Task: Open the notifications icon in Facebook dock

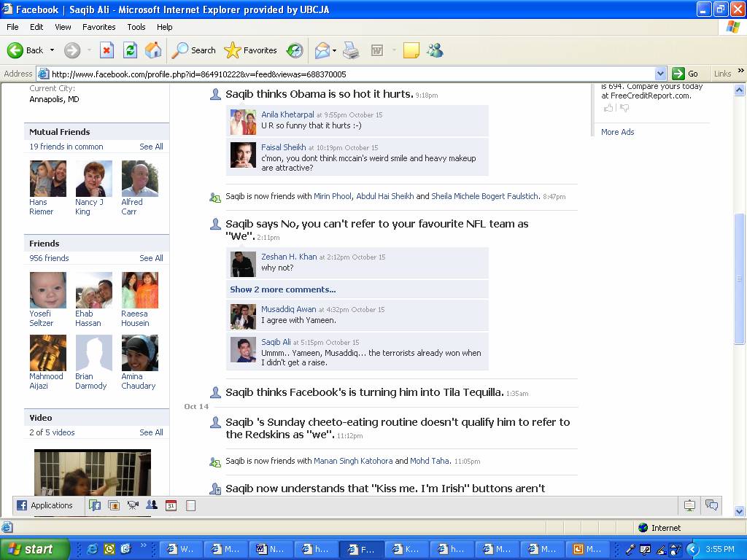Action: [x=689, y=506]
